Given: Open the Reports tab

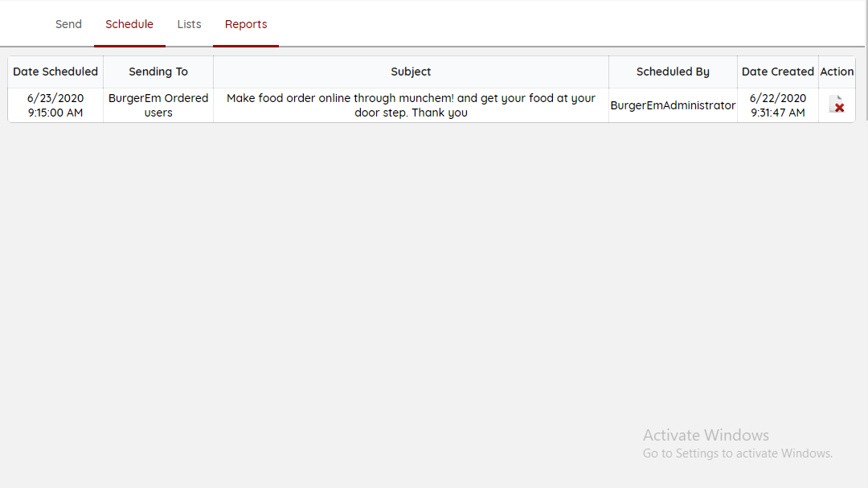Looking at the screenshot, I should point(246,24).
